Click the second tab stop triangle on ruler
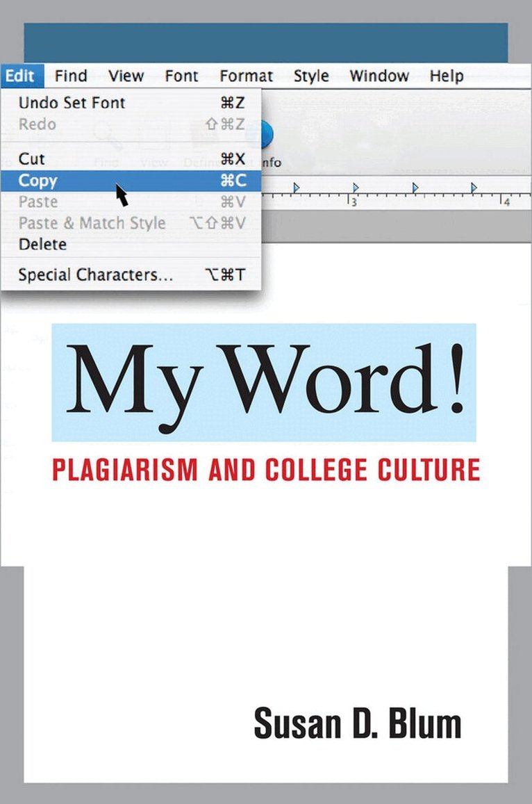 coord(356,188)
